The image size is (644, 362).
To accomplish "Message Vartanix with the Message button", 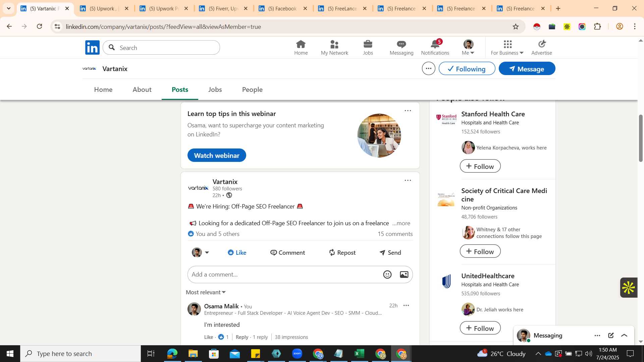I will [x=527, y=69].
